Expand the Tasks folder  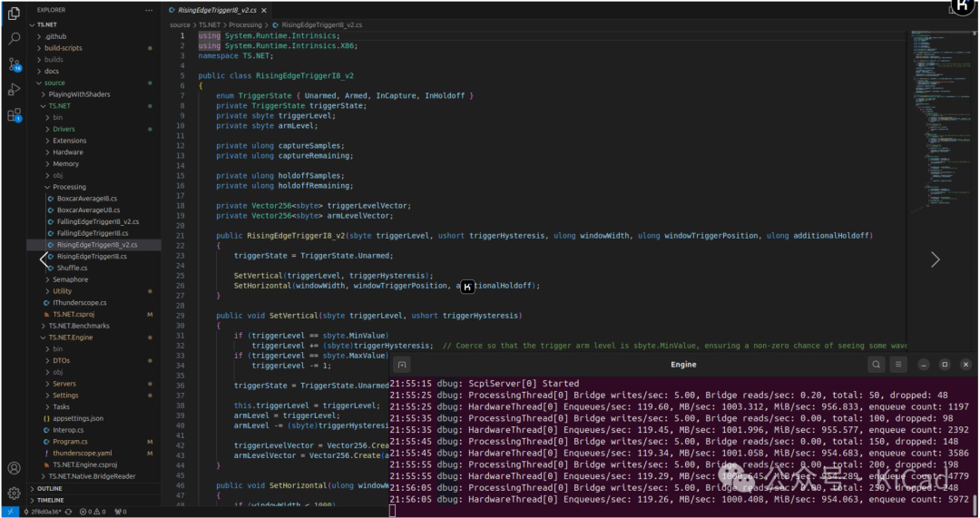(x=93, y=406)
